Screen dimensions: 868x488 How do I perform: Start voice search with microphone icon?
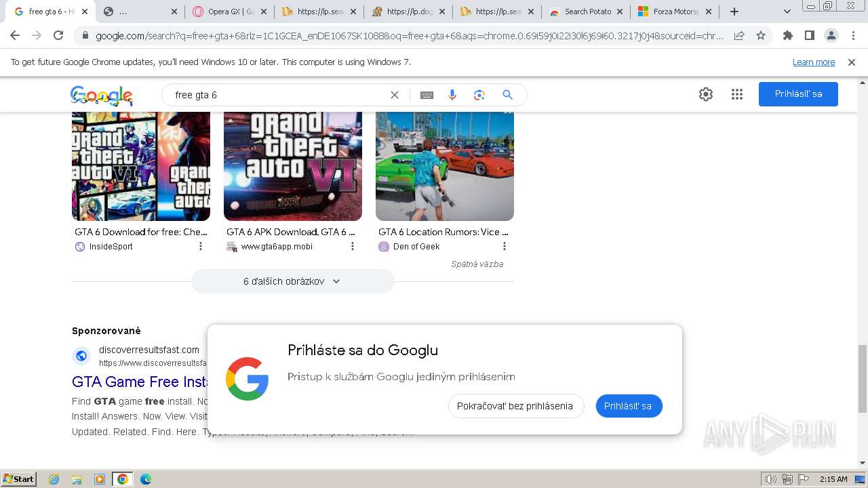point(452,95)
